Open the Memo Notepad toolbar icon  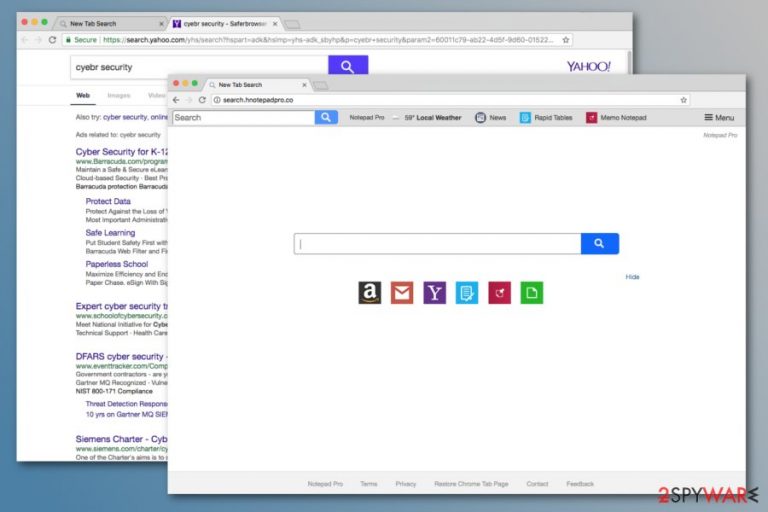coord(616,118)
